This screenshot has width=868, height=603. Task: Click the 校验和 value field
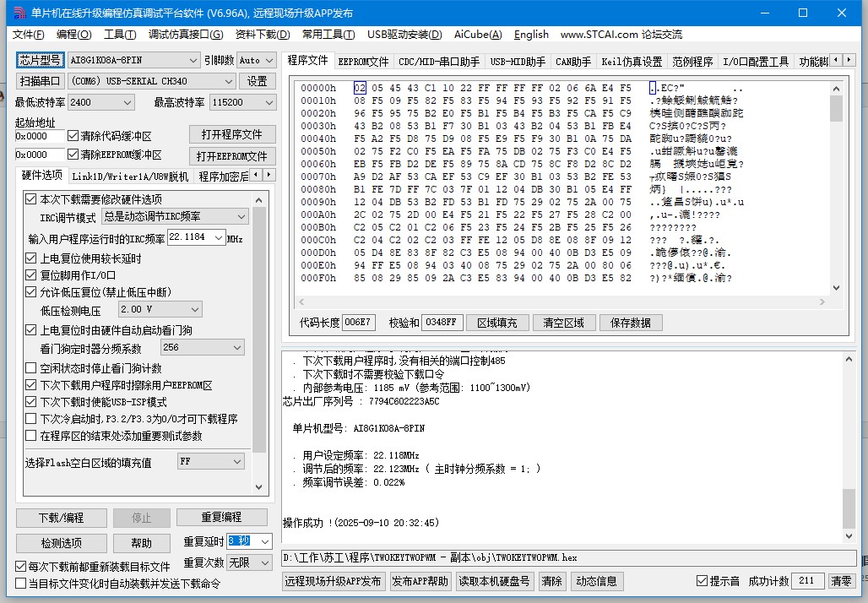tap(442, 323)
